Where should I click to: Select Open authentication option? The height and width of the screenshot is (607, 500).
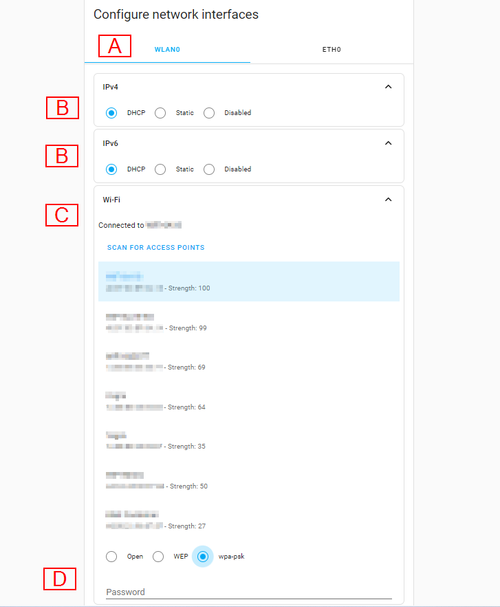point(111,557)
